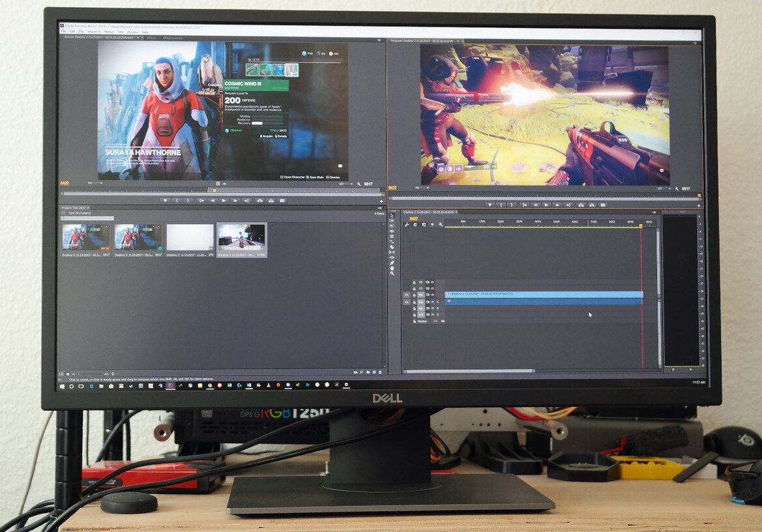The width and height of the screenshot is (762, 532).
Task: Select the Rolling Edit tool
Action: (x=392, y=237)
